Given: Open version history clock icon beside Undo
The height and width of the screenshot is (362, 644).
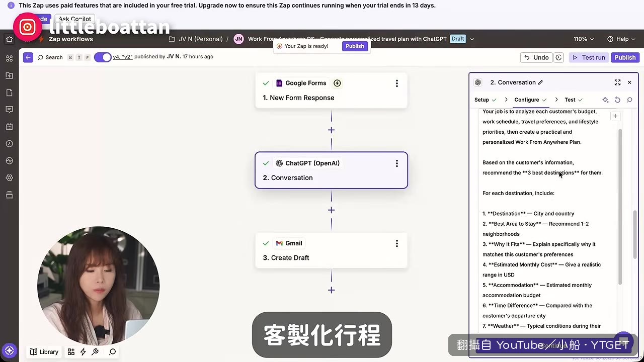Looking at the screenshot, I should [x=558, y=57].
